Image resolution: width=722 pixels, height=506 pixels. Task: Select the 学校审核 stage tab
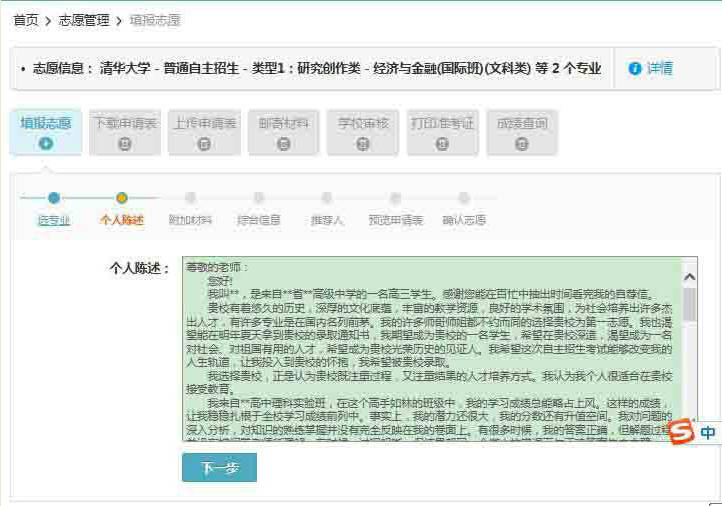tap(363, 132)
